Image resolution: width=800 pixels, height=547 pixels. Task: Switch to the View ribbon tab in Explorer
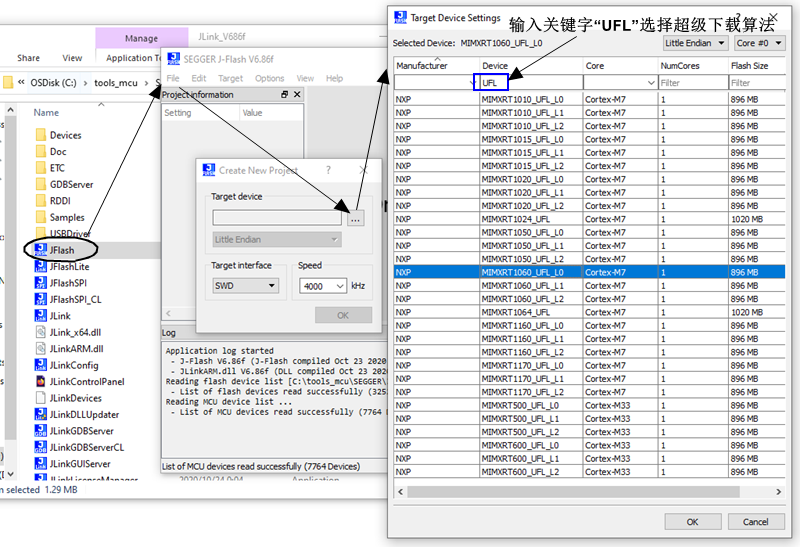72,58
